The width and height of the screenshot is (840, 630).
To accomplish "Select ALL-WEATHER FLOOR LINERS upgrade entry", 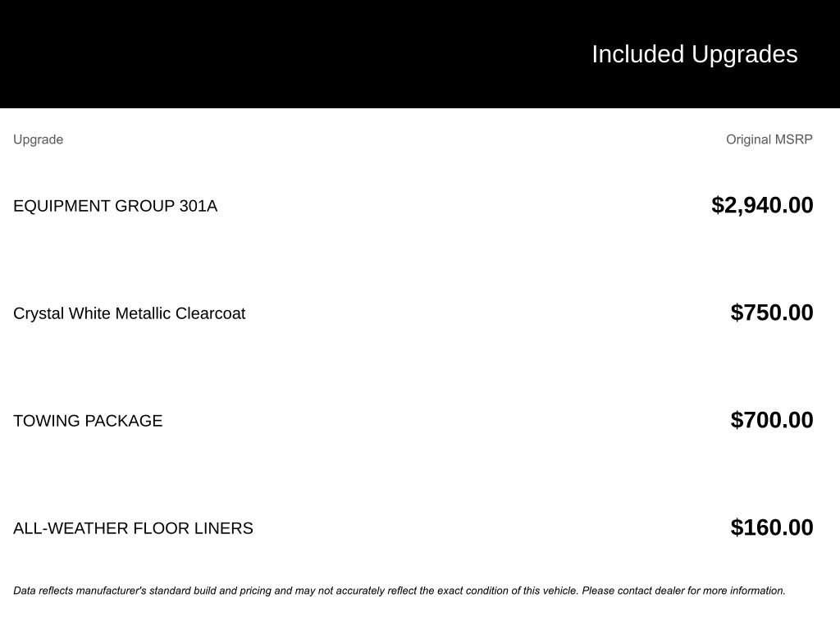I will [133, 528].
